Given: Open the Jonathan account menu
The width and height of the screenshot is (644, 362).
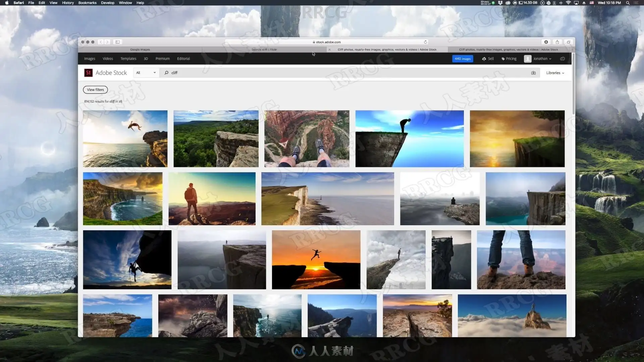Looking at the screenshot, I should 538,59.
